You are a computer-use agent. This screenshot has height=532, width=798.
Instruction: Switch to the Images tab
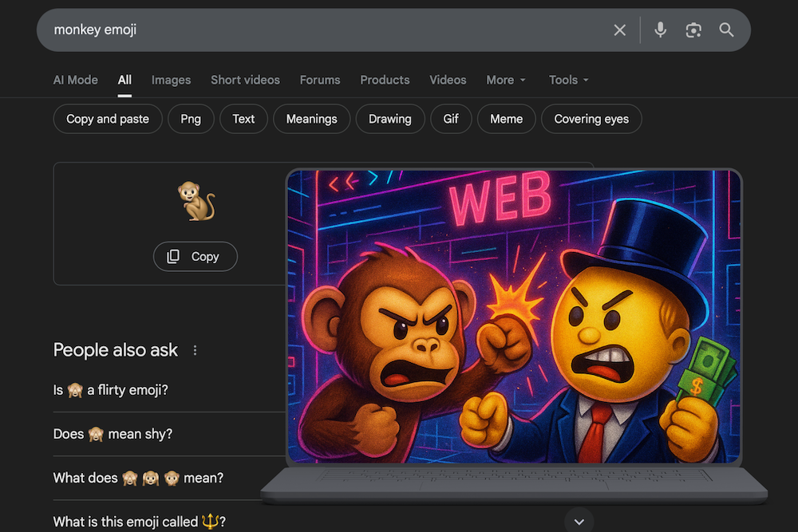point(171,80)
